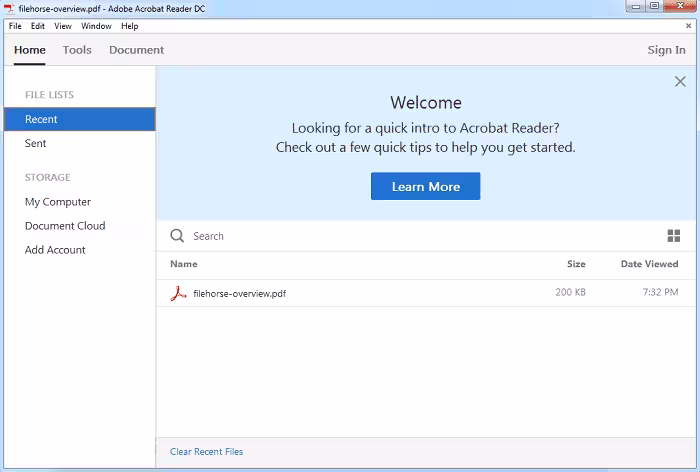This screenshot has width=700, height=472.
Task: Open the Window menu
Action: pos(96,26)
